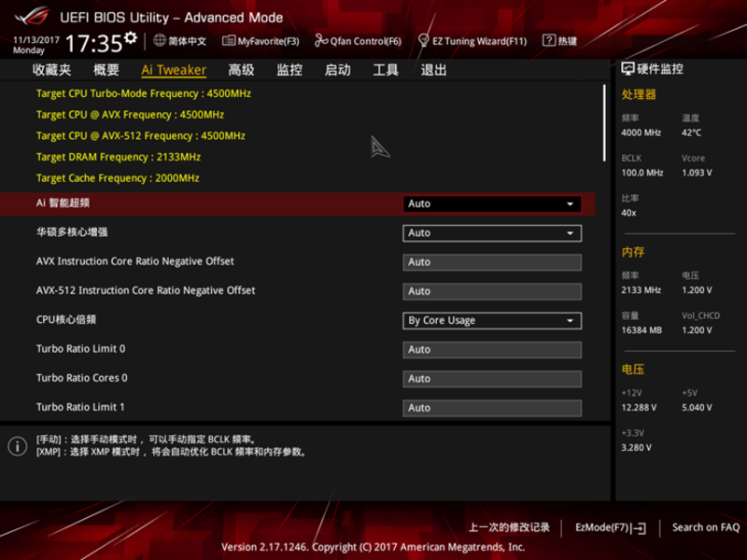Select the 华硕多核心增强 label
The image size is (747, 560).
(x=72, y=232)
